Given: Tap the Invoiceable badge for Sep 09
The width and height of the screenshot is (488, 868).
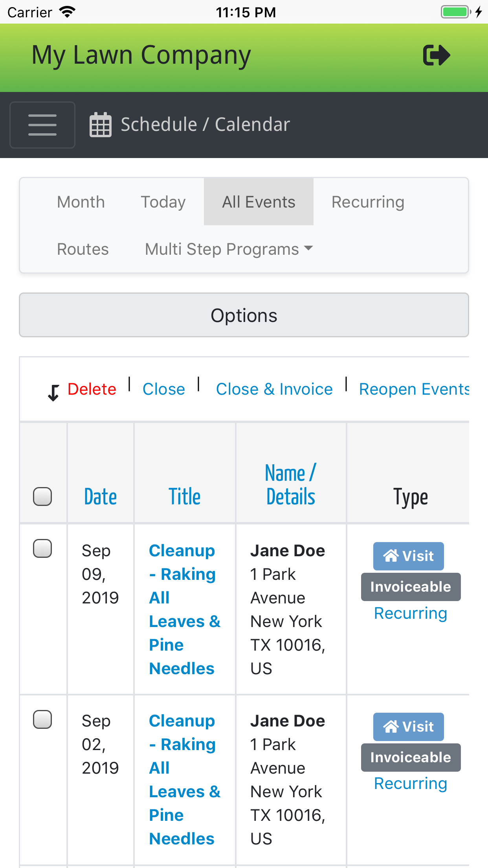Looking at the screenshot, I should [x=411, y=587].
